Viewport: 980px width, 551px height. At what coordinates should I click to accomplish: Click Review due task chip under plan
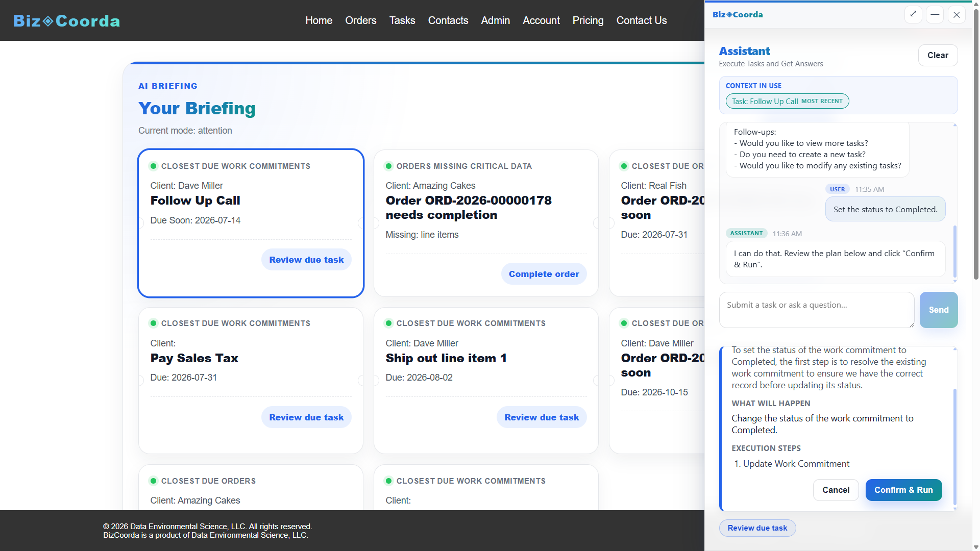(x=757, y=528)
